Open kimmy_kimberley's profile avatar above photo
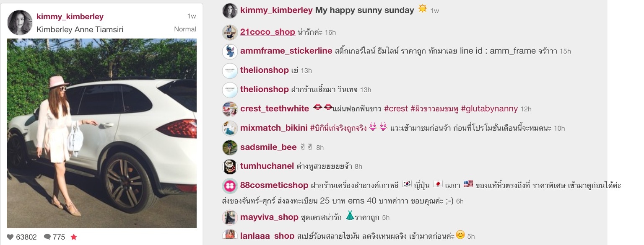Screen dimensions: 644x245 pyautogui.click(x=20, y=23)
